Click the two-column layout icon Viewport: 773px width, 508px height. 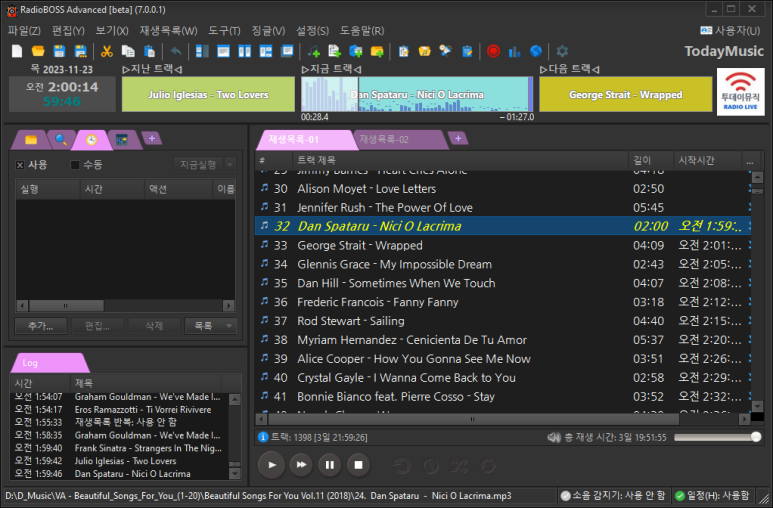coord(245,51)
